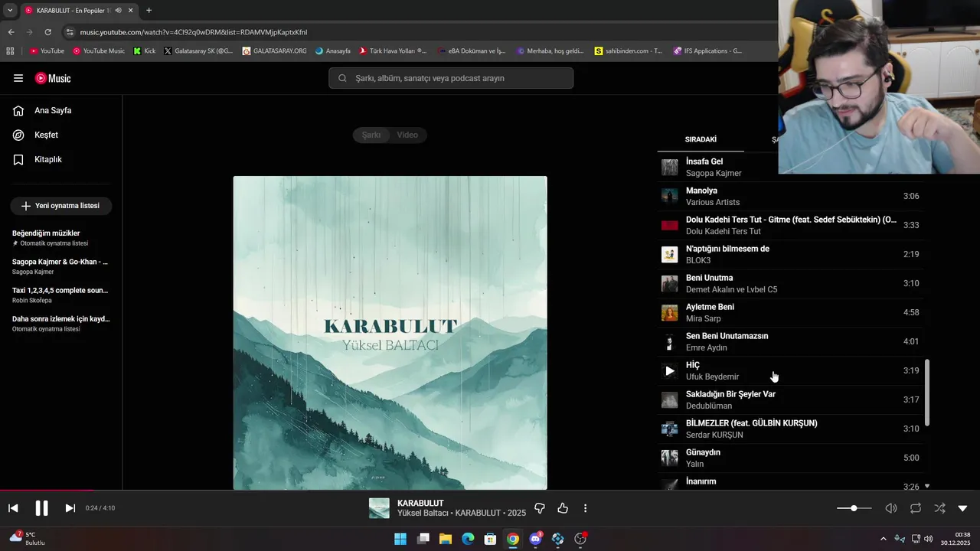Open Beğendiğim müzikler playlist
This screenshot has width=980, height=551.
click(x=60, y=237)
